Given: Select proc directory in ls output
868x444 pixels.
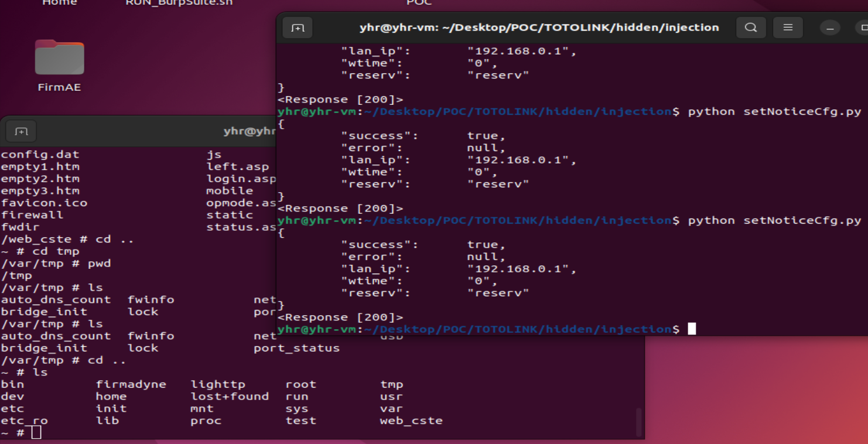Looking at the screenshot, I should pos(206,421).
